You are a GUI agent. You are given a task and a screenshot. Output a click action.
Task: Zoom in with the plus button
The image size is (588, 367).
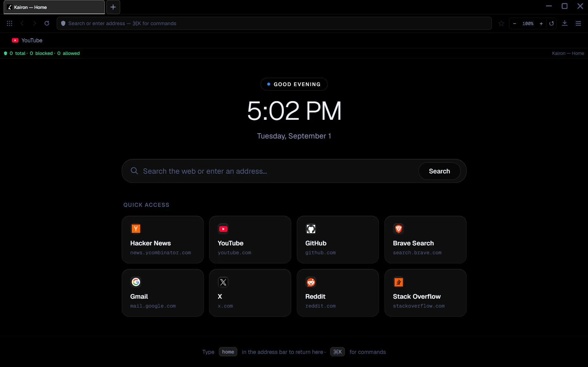pyautogui.click(x=541, y=23)
